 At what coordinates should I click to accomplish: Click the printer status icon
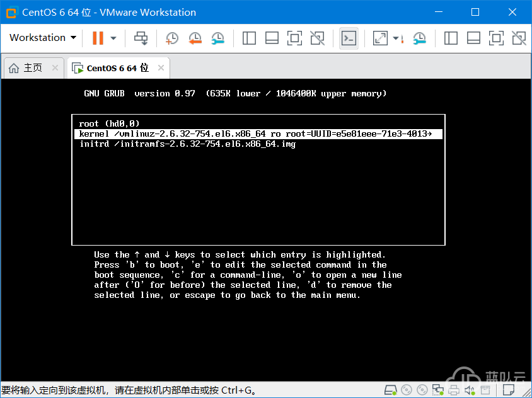coord(454,390)
